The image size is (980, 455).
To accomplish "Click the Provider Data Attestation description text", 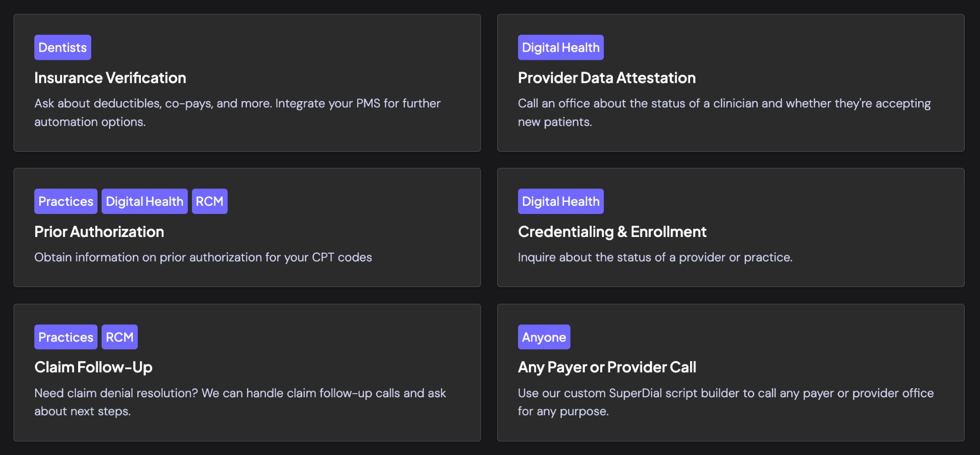I will click(724, 112).
